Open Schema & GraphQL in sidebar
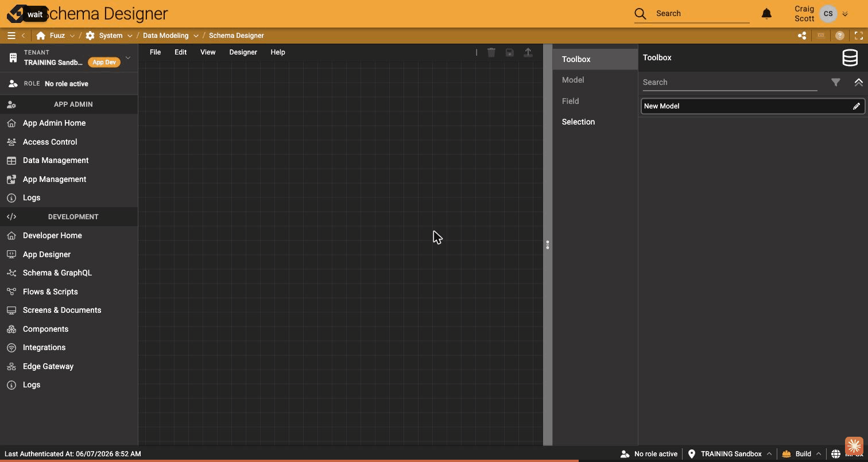 [x=69, y=273]
